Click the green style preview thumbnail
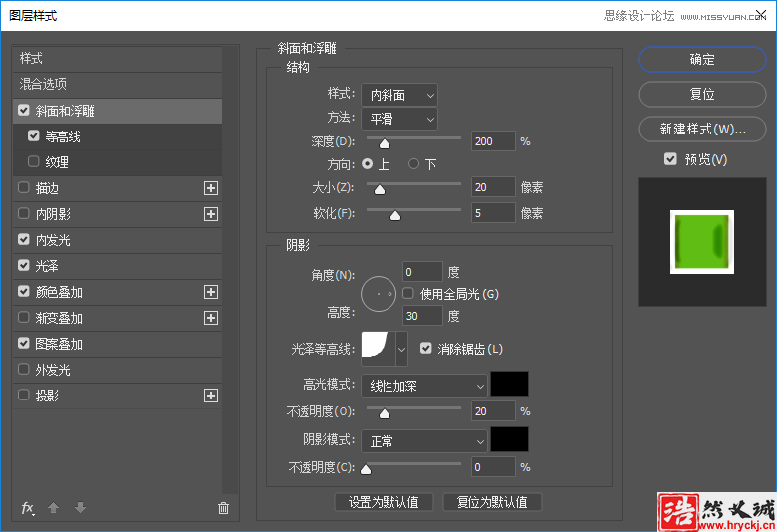 point(702,242)
